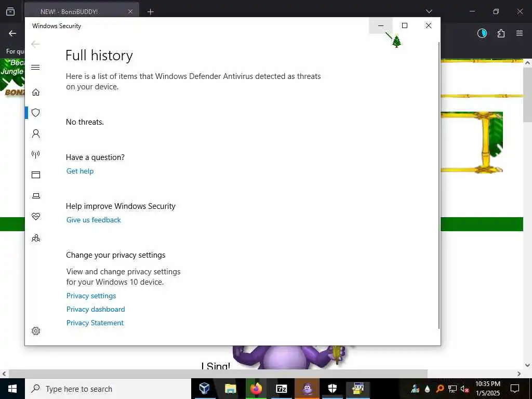Click the 'No threats.' text
This screenshot has height=399, width=532.
click(x=85, y=122)
